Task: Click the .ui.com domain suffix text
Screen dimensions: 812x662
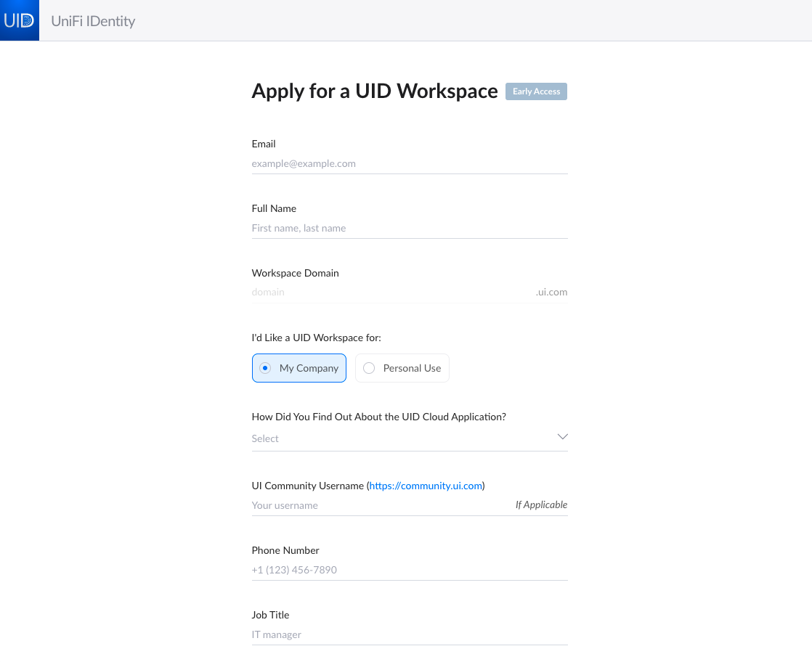Action: (x=551, y=293)
